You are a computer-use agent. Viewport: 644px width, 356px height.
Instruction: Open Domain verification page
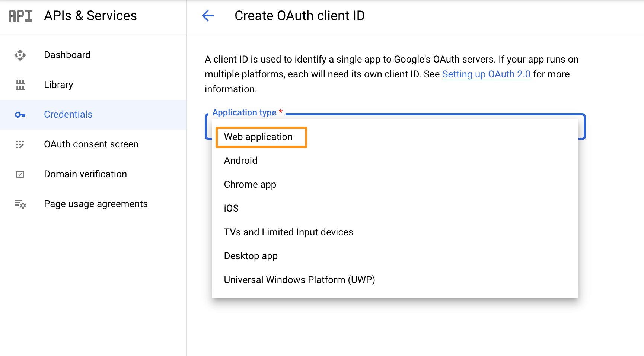click(93, 174)
